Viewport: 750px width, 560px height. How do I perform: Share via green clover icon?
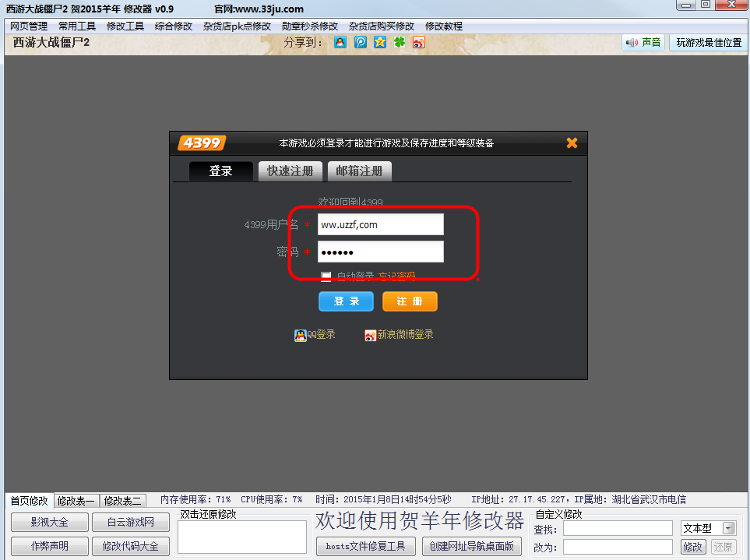[x=400, y=43]
